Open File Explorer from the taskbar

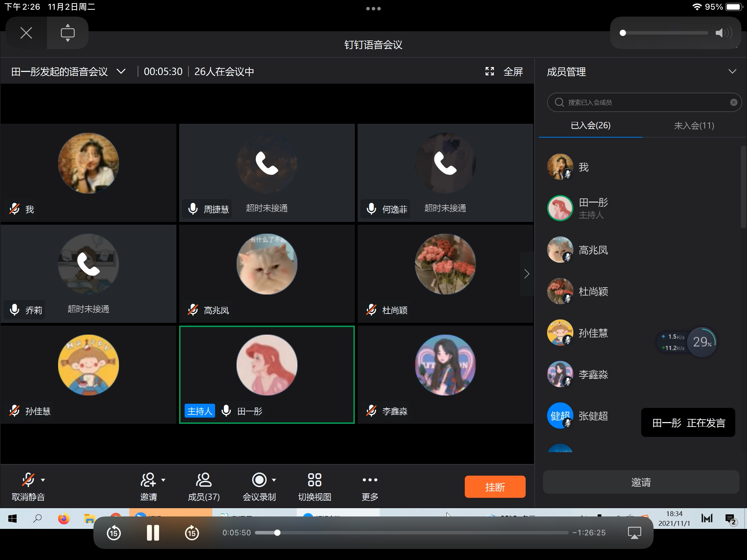pyautogui.click(x=90, y=519)
